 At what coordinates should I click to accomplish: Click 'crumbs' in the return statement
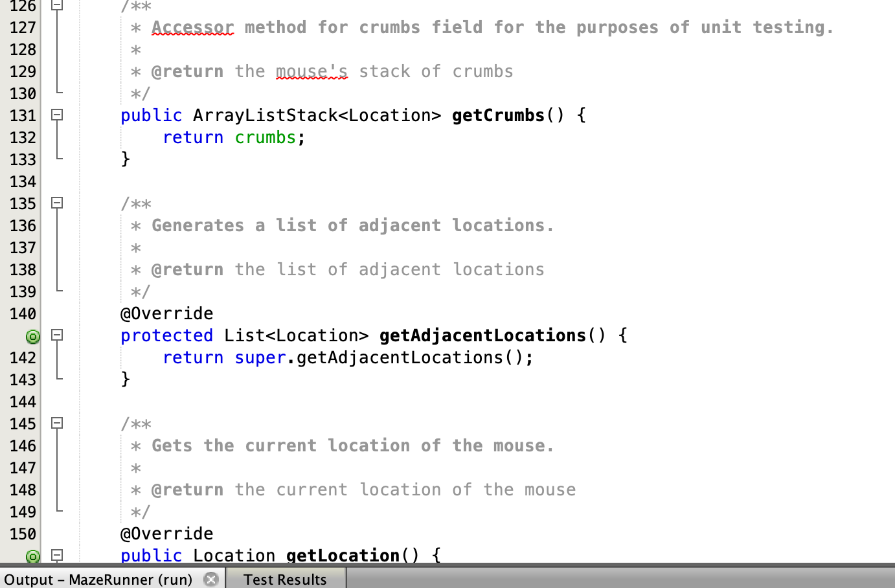pos(265,137)
